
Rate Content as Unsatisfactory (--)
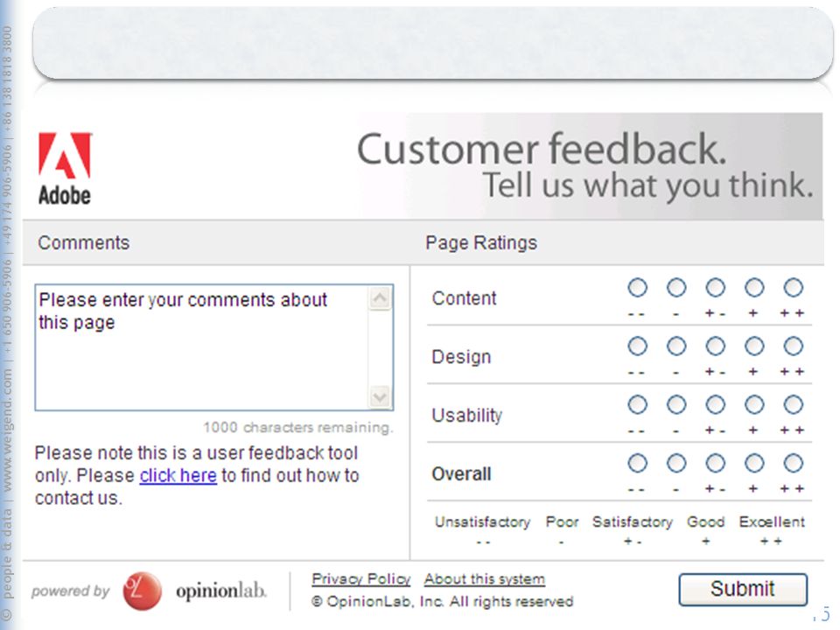(638, 288)
